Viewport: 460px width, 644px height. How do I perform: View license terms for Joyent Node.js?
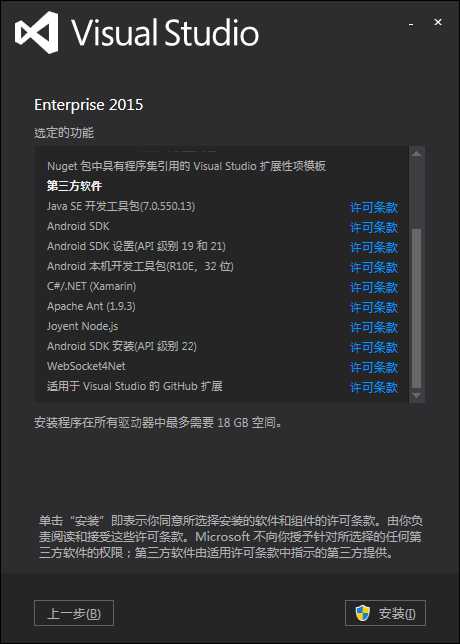tap(374, 327)
